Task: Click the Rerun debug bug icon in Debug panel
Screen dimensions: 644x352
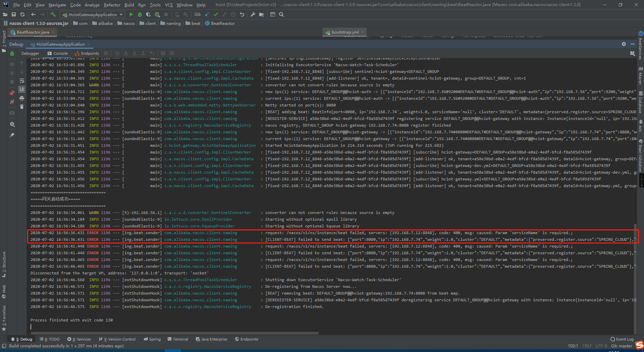Action: (12, 53)
